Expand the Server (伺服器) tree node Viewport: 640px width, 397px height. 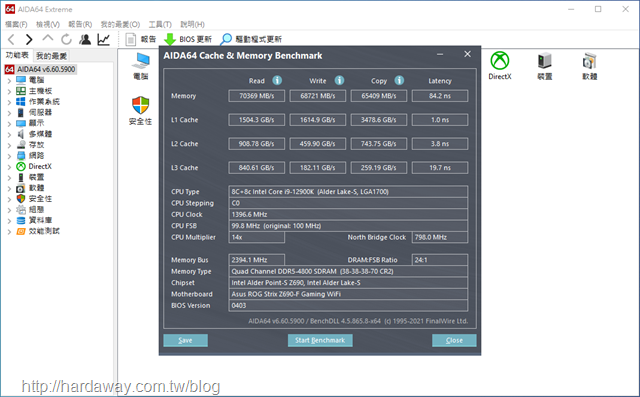point(9,113)
